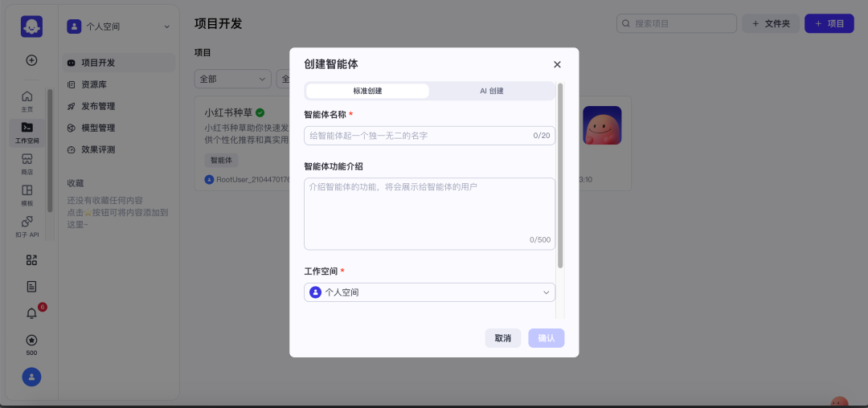Open the 全部 filter dropdown
Image resolution: width=868 pixels, height=408 pixels.
pyautogui.click(x=232, y=79)
